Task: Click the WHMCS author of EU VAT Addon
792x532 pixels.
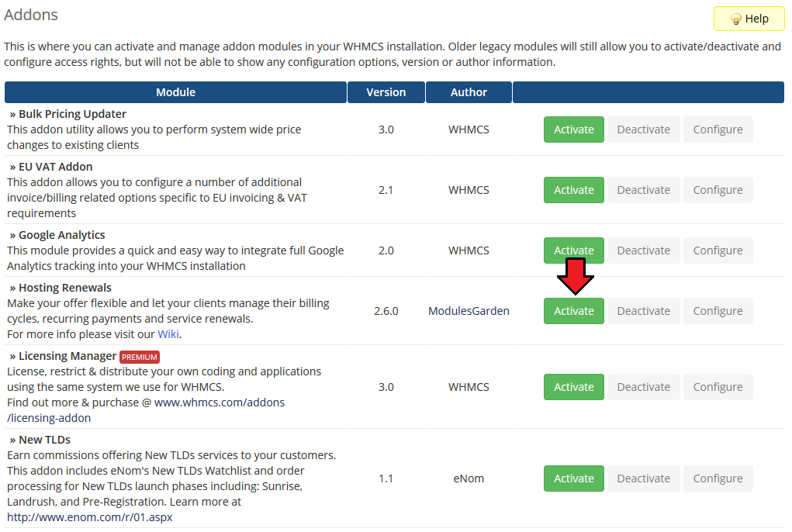Action: coord(469,190)
